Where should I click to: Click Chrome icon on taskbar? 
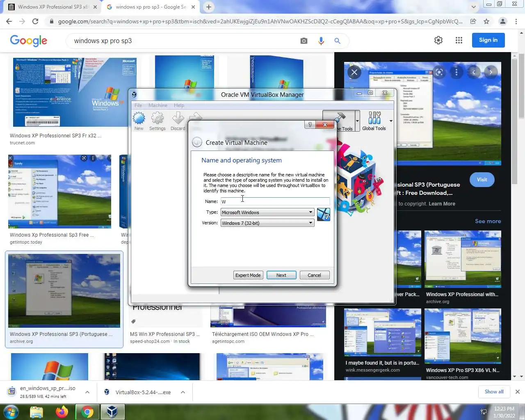(87, 412)
